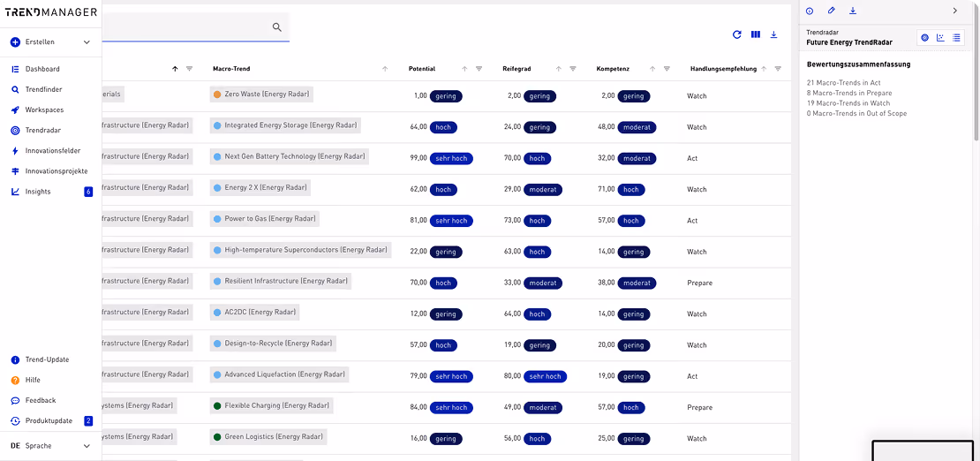The image size is (980, 461).
Task: Expand the Erstellen menu chevron
Action: [x=87, y=42]
